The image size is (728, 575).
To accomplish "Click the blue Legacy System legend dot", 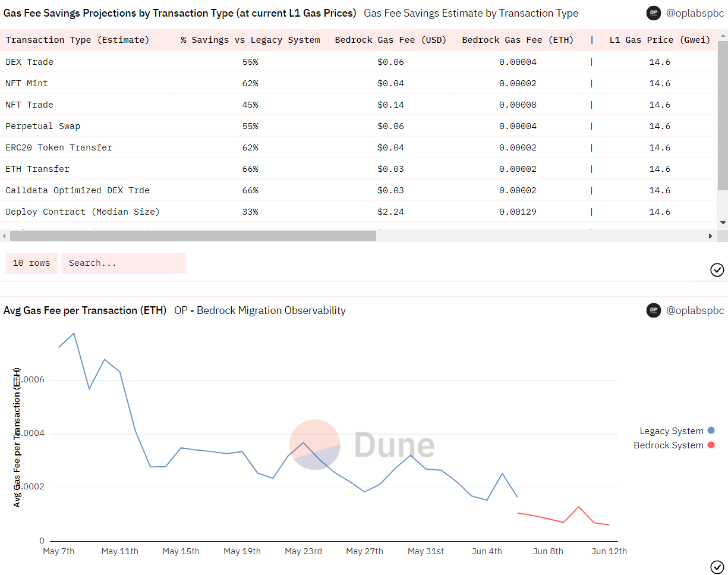I will tap(711, 431).
